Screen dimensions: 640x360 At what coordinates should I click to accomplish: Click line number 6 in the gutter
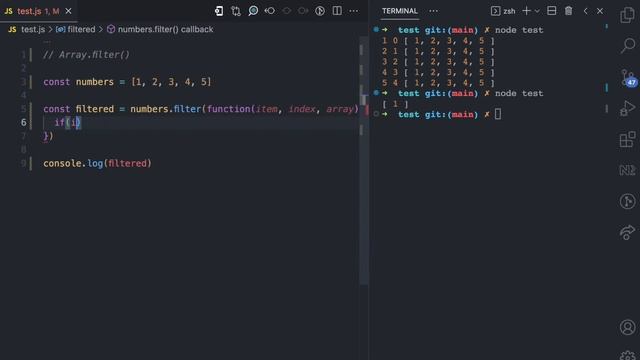[x=23, y=122]
